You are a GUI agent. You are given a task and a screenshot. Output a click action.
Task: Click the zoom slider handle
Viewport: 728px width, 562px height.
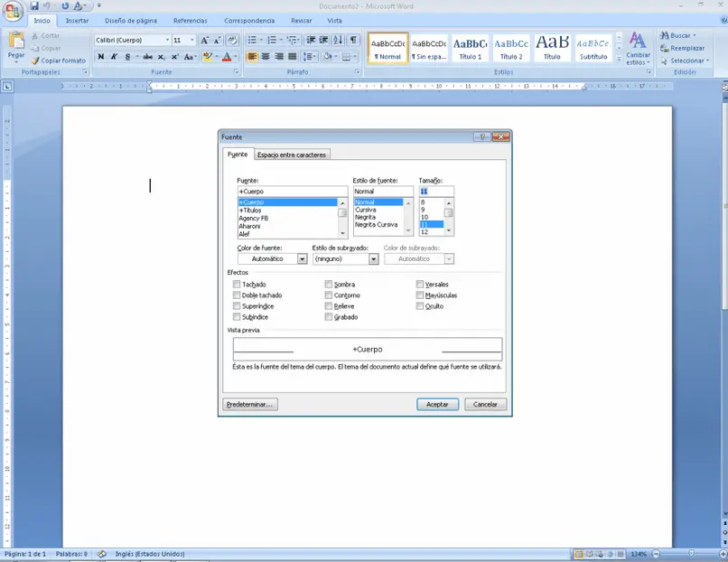click(x=691, y=554)
